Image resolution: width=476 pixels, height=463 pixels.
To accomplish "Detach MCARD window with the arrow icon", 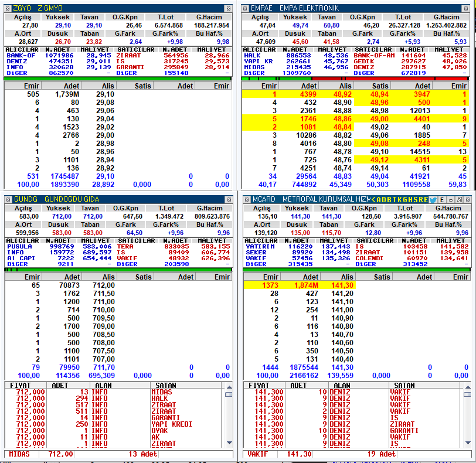I will pos(460,200).
